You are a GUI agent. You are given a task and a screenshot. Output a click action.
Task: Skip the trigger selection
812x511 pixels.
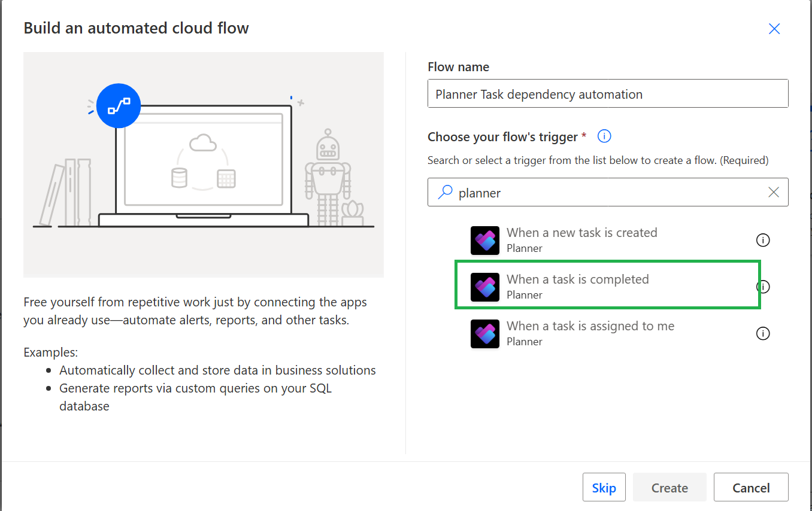(x=604, y=488)
